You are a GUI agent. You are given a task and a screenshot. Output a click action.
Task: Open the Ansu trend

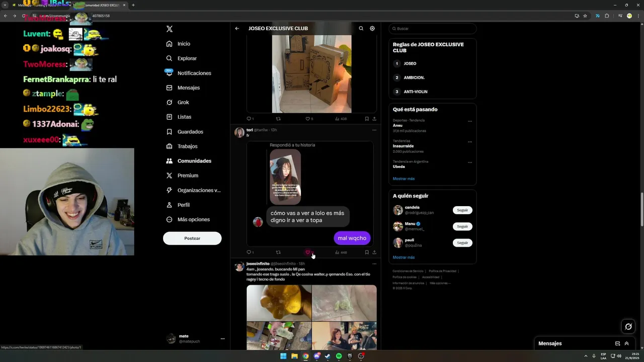click(397, 125)
